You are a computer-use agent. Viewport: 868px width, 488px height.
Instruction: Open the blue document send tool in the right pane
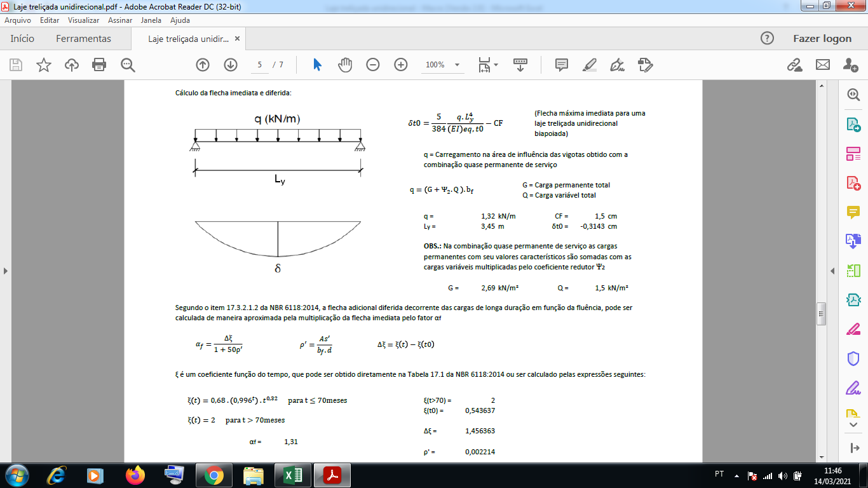pyautogui.click(x=853, y=241)
